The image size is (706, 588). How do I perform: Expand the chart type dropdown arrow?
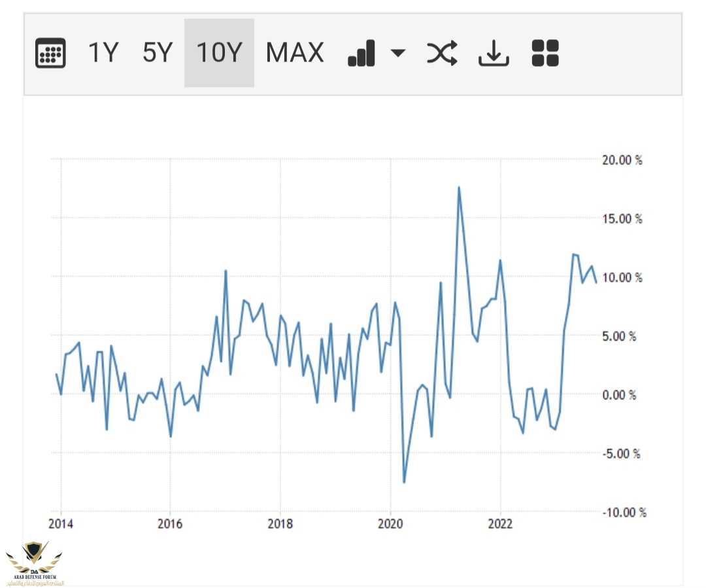(397, 52)
